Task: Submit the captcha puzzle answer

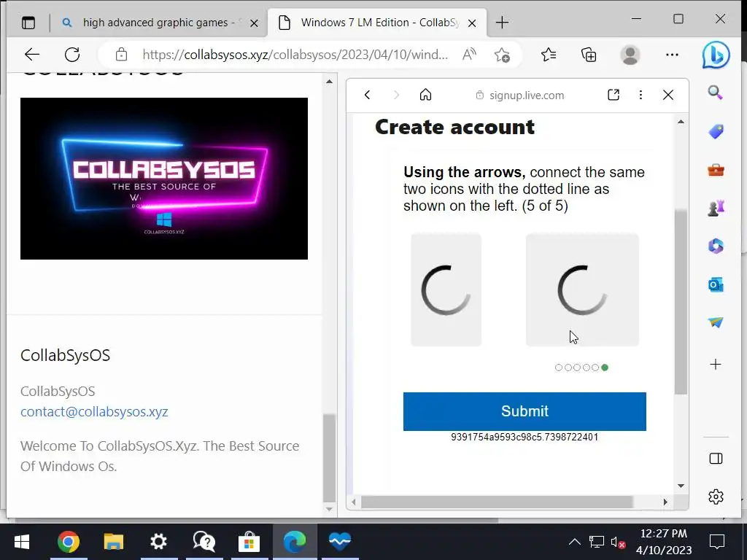Action: 525,411
